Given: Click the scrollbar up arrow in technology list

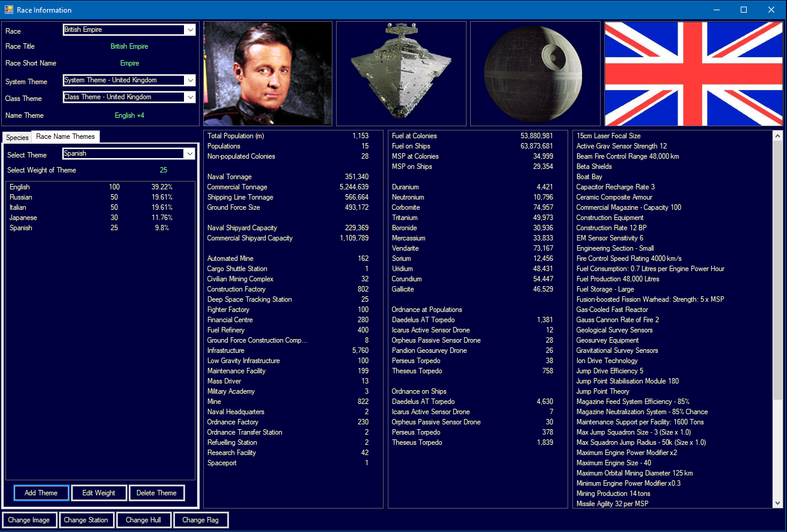Looking at the screenshot, I should tap(778, 136).
